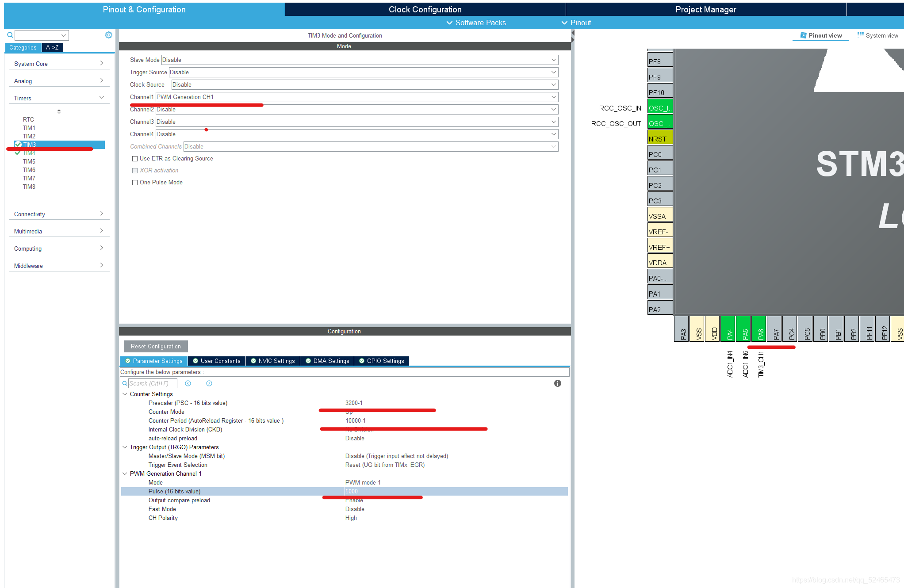Click the OSC_OUT green pin

coord(660,122)
